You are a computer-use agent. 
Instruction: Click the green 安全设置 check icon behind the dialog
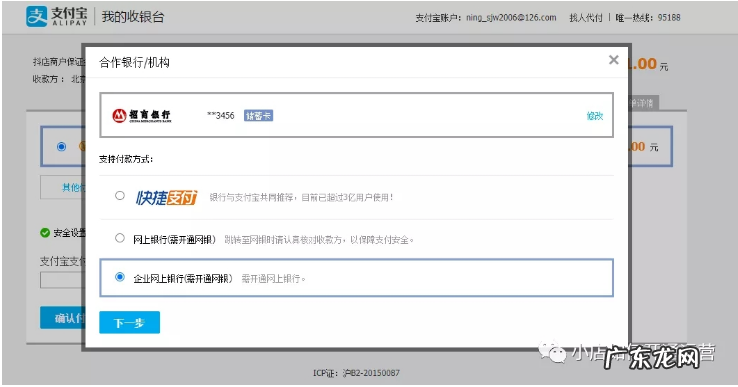tap(45, 233)
